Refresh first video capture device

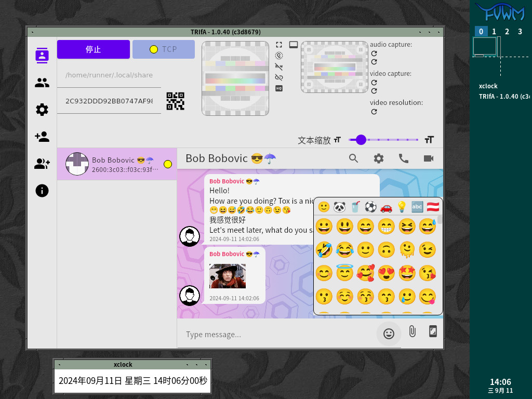tap(374, 83)
